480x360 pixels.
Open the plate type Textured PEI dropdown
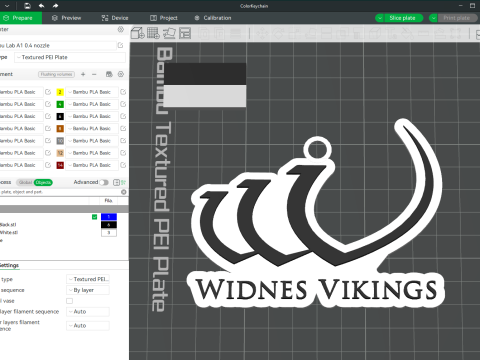tap(88, 279)
